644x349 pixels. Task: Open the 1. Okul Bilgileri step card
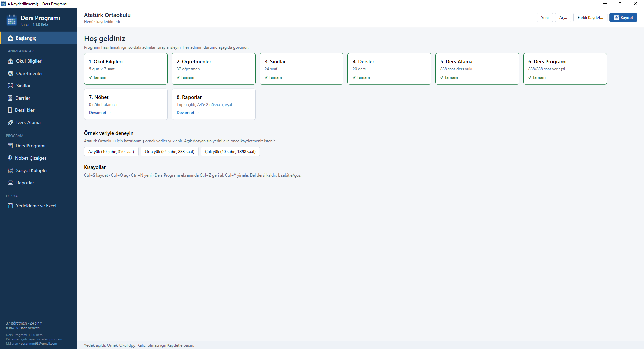click(126, 69)
